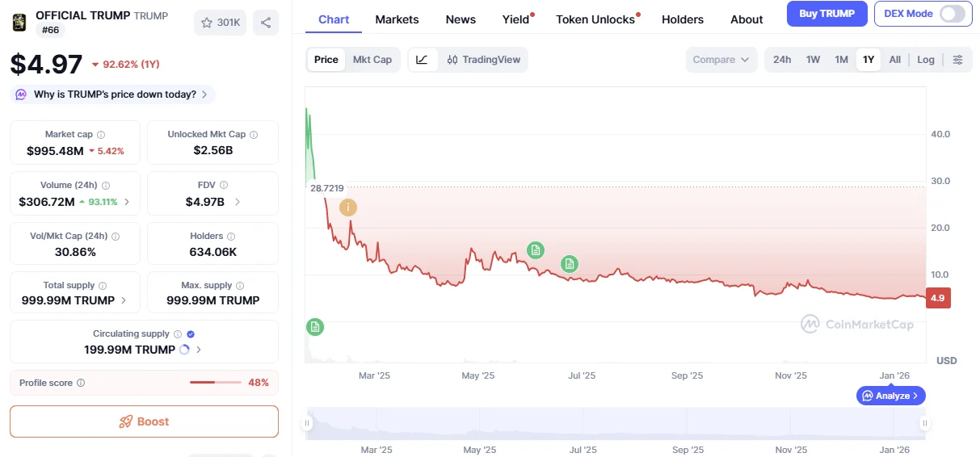Select the Mkt Cap chart toggle
The image size is (980, 457).
372,60
